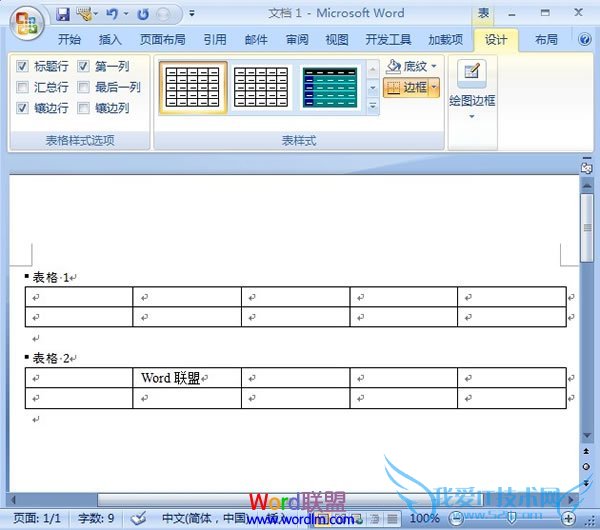Open the 邮件 tab

coord(256,39)
